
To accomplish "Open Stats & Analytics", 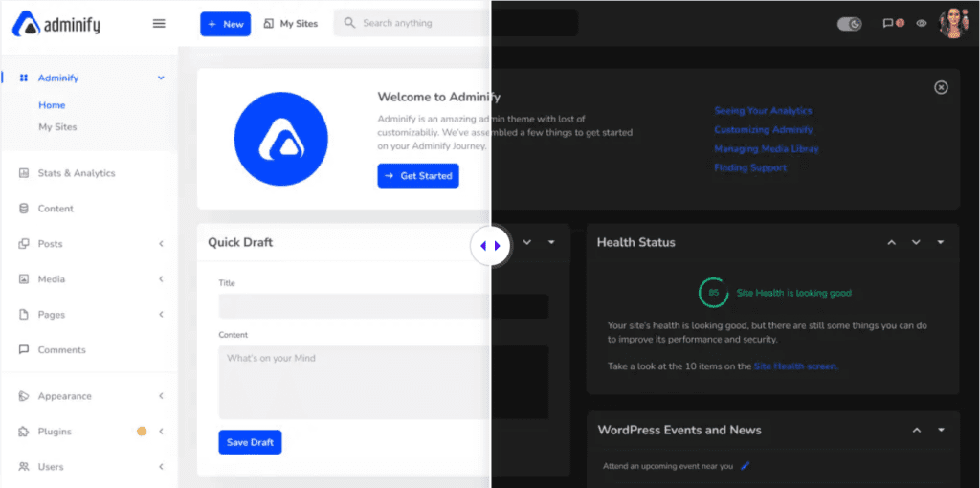I will pyautogui.click(x=77, y=173).
